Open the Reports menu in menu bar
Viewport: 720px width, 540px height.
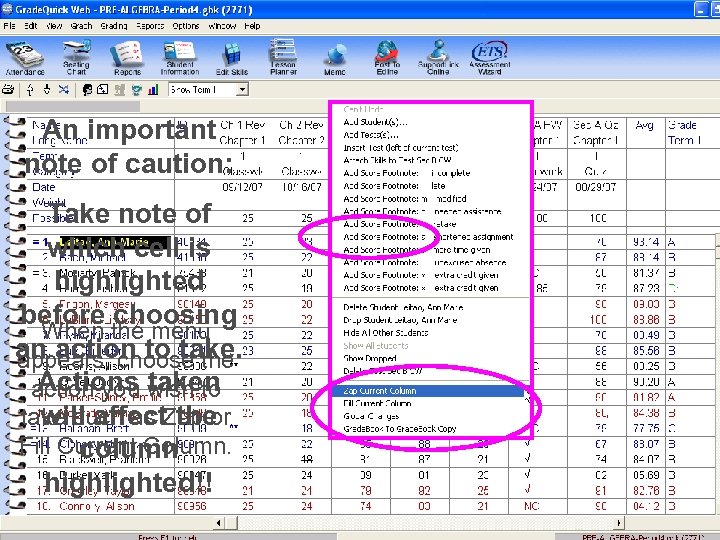pos(150,26)
